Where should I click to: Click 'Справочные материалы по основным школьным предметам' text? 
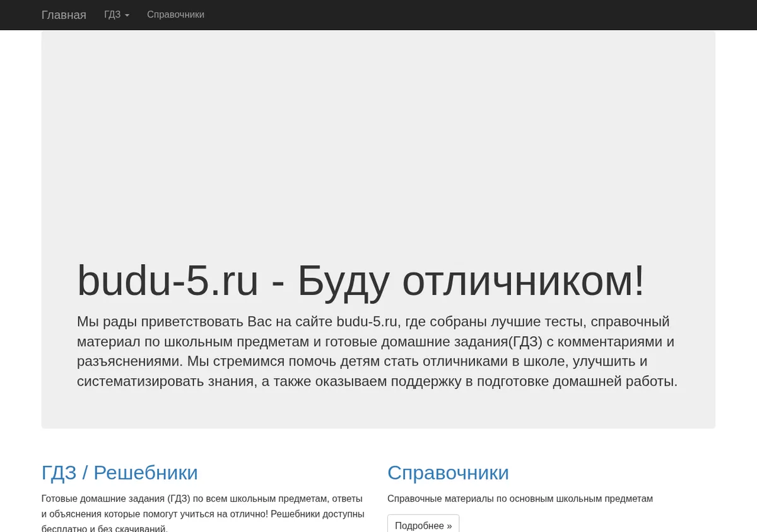point(520,498)
